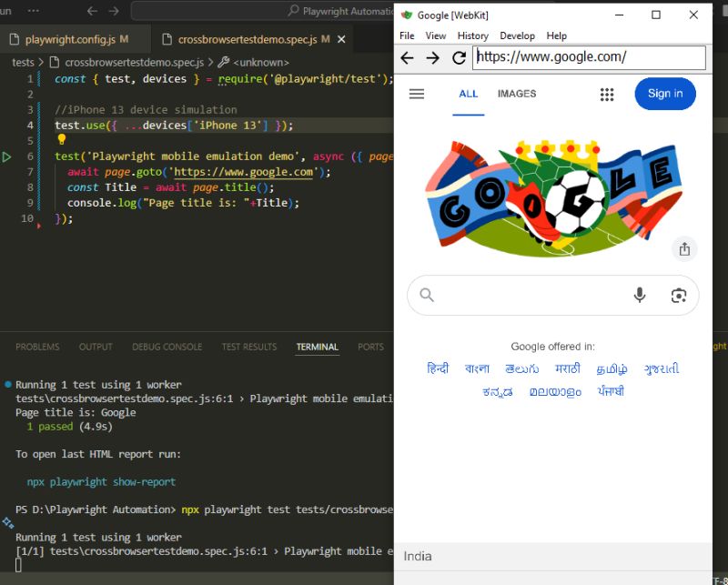Screen dimensions: 728x585
Task: Open the View menu in WebKit
Action: 436,35
